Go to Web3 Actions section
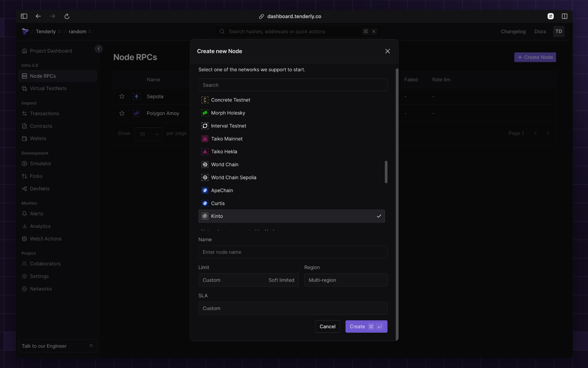This screenshot has height=368, width=588. [46, 239]
